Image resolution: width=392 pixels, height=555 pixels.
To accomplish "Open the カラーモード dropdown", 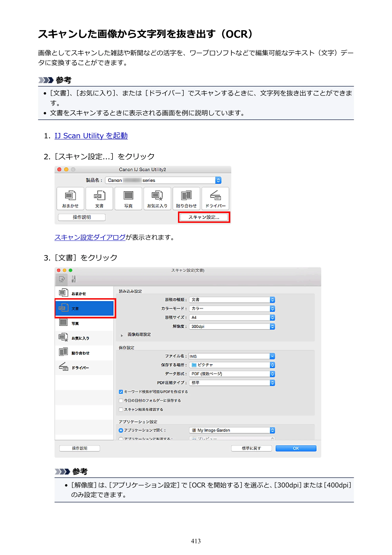I will pyautogui.click(x=232, y=309).
